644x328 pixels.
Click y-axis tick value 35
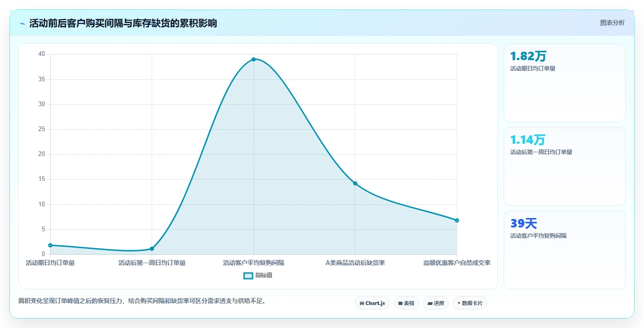[x=42, y=79]
